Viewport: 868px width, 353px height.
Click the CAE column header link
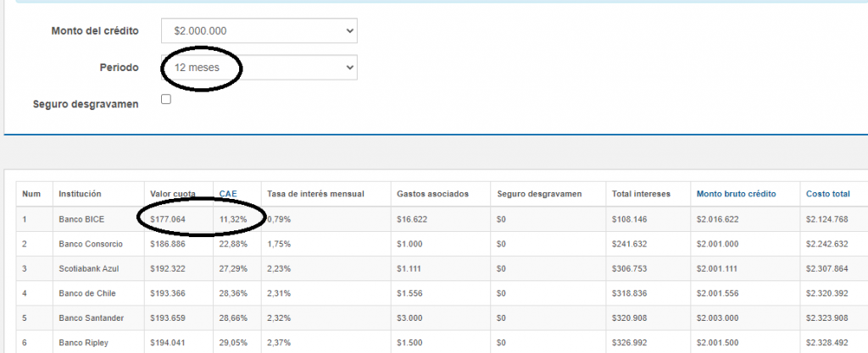coord(227,194)
